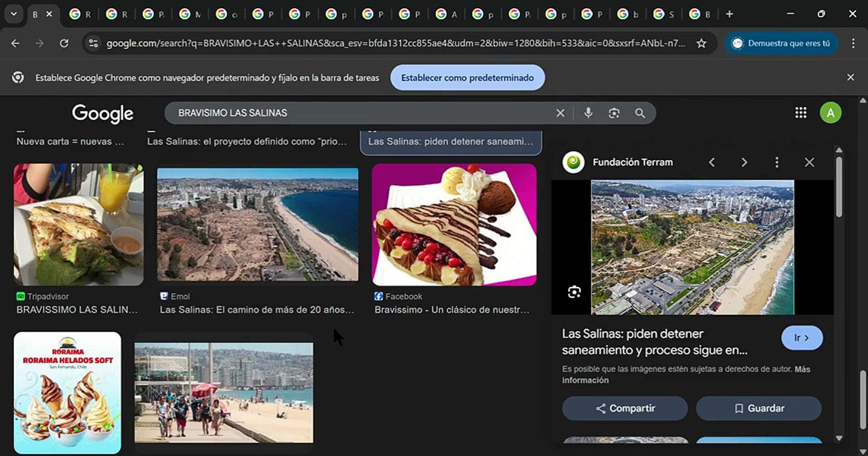This screenshot has width=868, height=456.
Task: Open Las Salinas: El camino de más de 20 años link
Action: [257, 310]
